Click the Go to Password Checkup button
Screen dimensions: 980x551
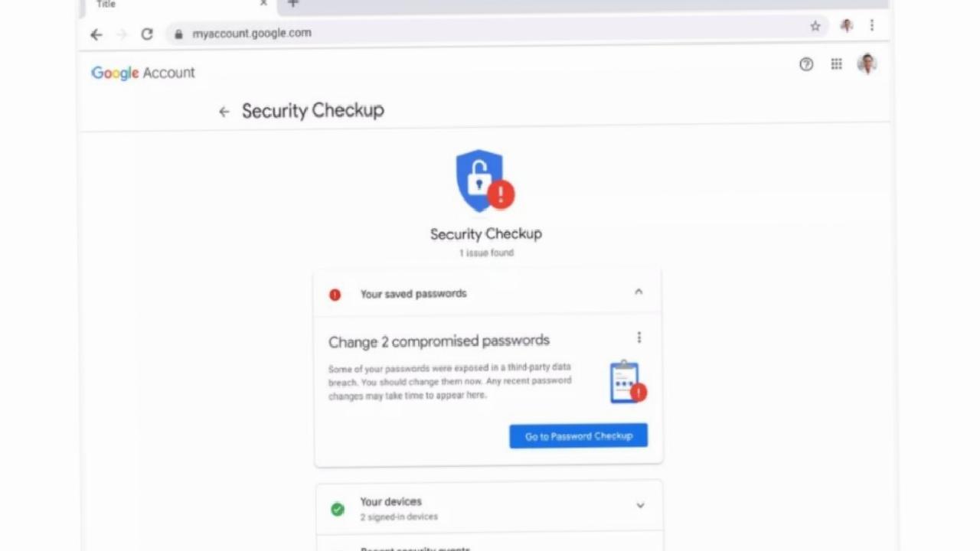click(578, 436)
